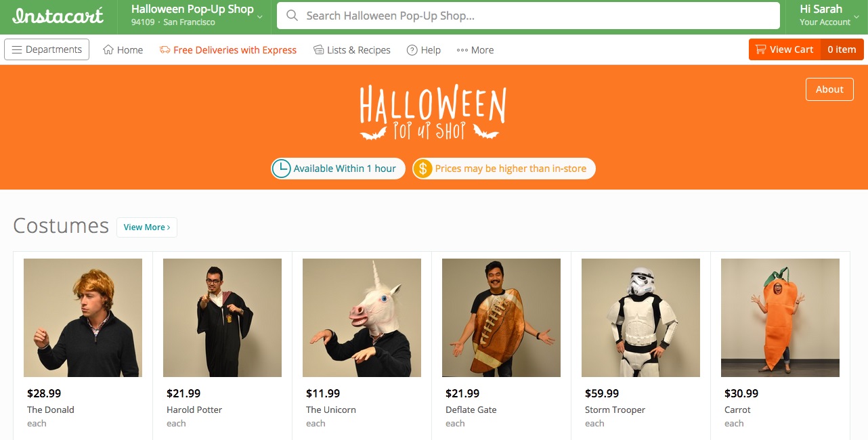Select The Unicorn costume photo

[362, 317]
